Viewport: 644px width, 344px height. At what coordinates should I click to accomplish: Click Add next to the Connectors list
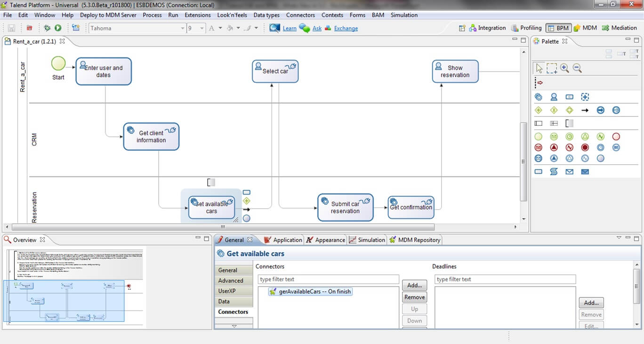(414, 285)
